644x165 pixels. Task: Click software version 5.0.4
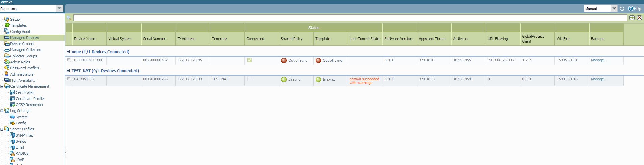pyautogui.click(x=389, y=79)
